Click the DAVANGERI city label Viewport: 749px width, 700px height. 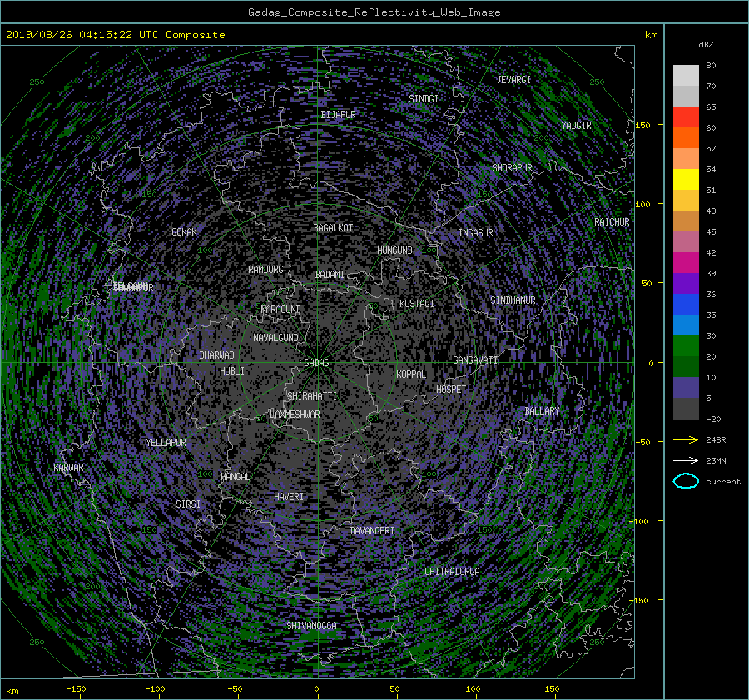372,531
